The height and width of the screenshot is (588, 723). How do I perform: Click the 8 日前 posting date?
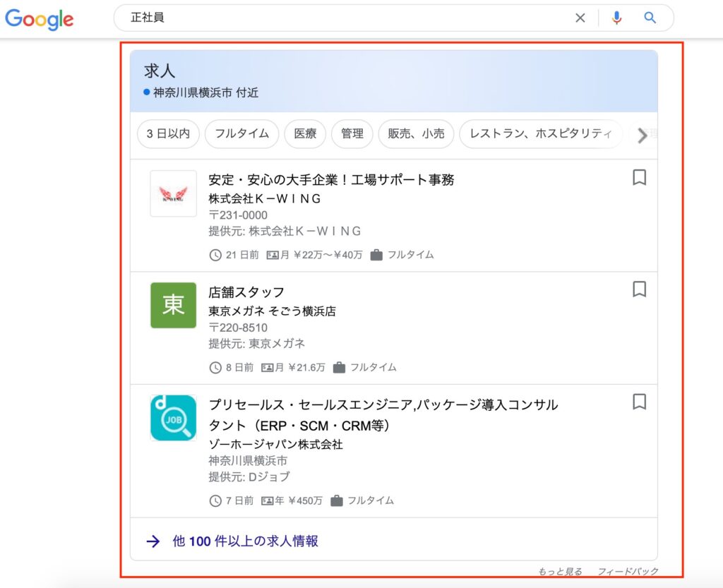(240, 367)
